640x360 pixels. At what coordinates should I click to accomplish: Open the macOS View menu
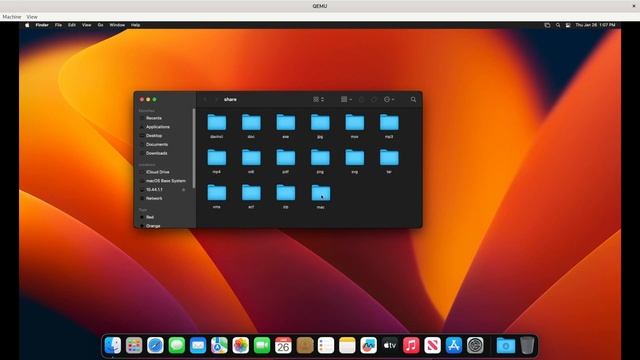coord(87,25)
